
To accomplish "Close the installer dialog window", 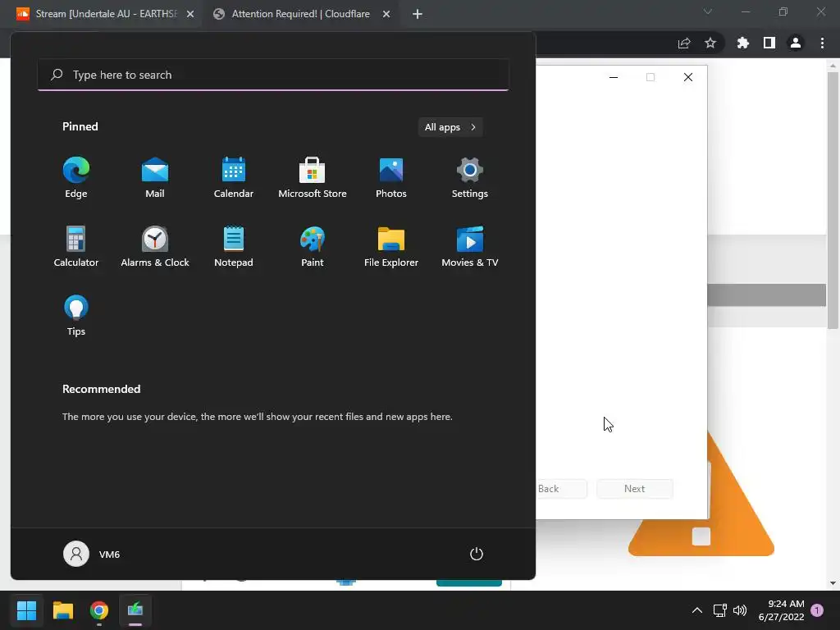I will pyautogui.click(x=688, y=77).
